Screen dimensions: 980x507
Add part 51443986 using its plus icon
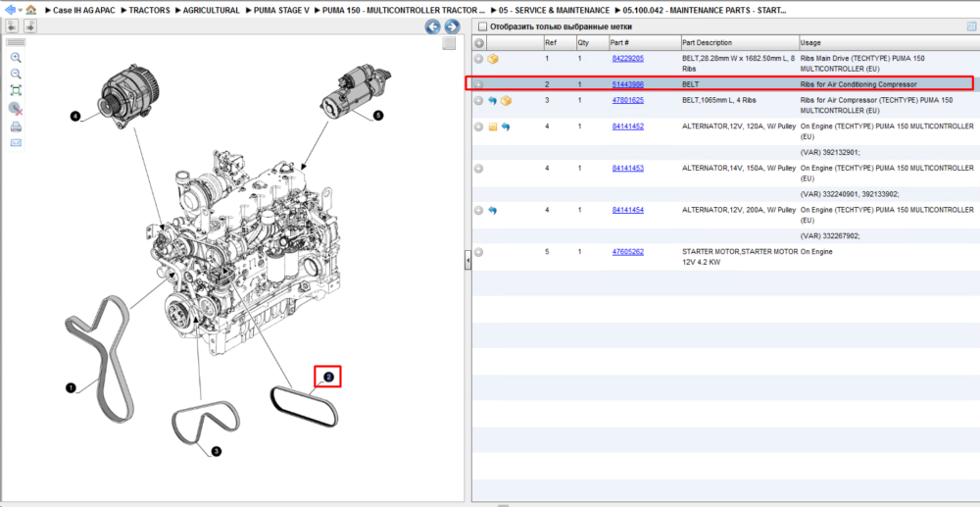[x=479, y=84]
